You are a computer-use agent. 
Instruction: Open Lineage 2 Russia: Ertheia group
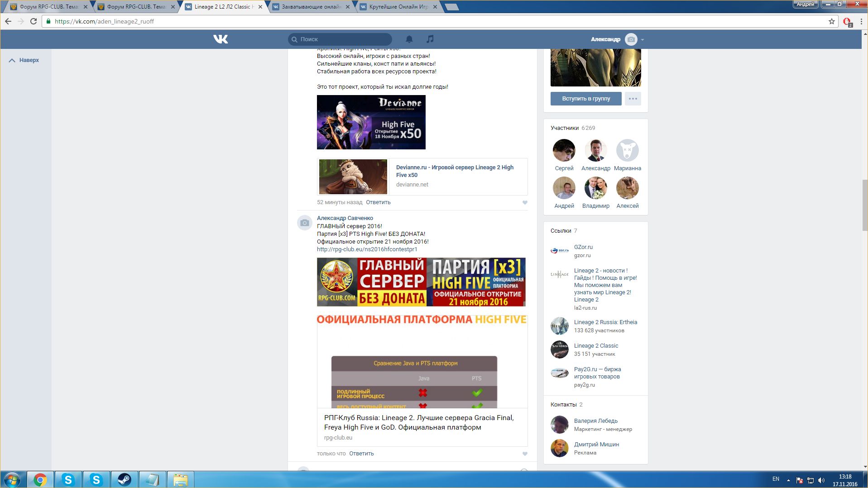[x=605, y=322]
